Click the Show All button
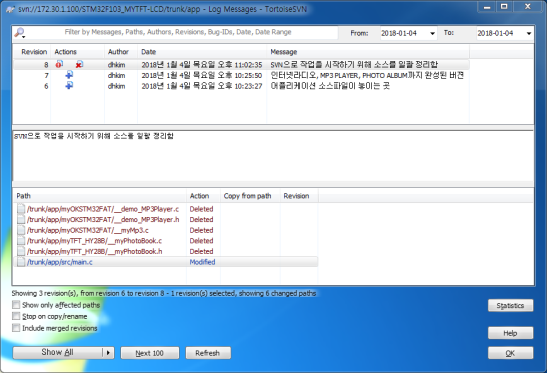The width and height of the screenshot is (547, 377). 58,353
